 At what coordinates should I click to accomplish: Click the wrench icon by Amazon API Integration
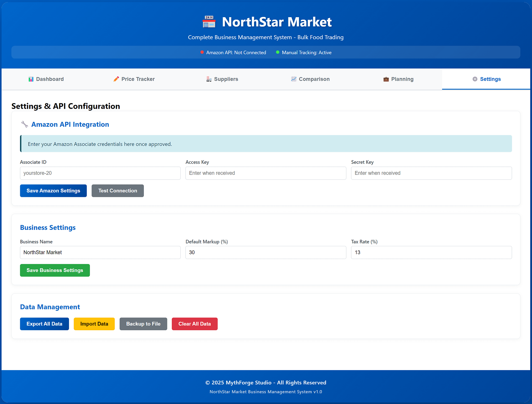(x=25, y=124)
